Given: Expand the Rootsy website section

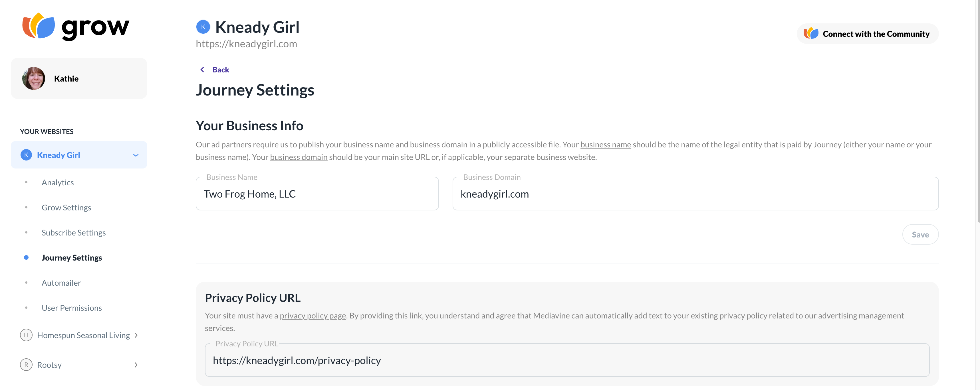Looking at the screenshot, I should [x=136, y=365].
